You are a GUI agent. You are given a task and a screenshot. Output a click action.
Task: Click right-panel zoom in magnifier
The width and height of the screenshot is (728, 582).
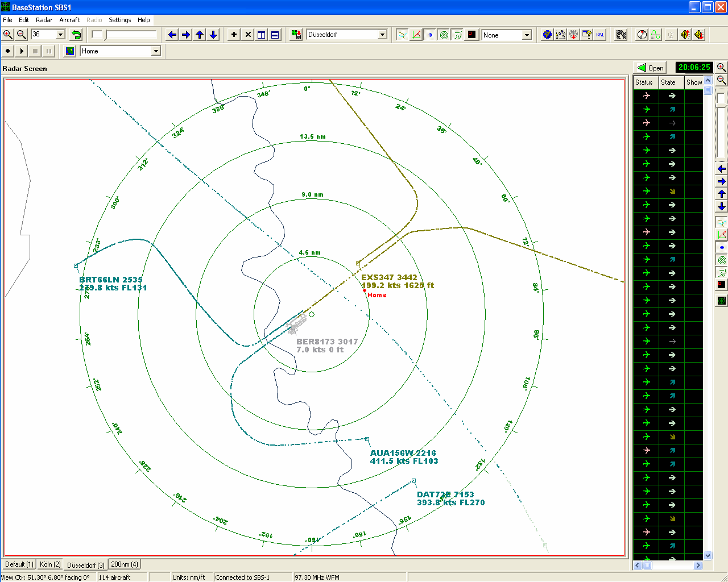(721, 68)
